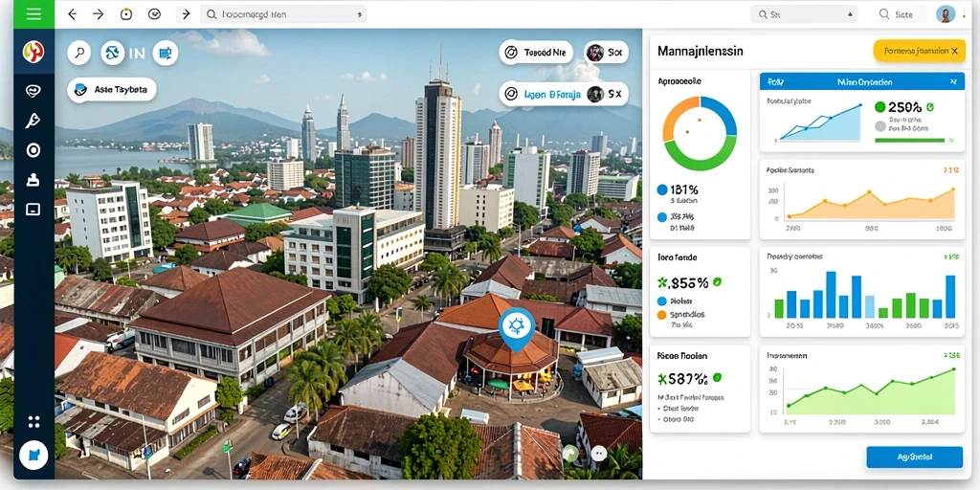980x490 pixels.
Task: Click the arrow icon left of the top search field
Action: (x=185, y=13)
